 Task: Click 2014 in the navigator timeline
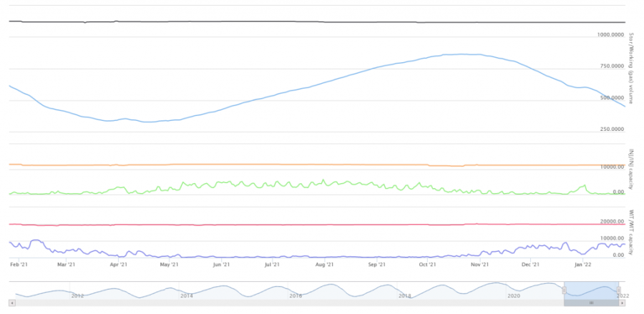tap(186, 295)
